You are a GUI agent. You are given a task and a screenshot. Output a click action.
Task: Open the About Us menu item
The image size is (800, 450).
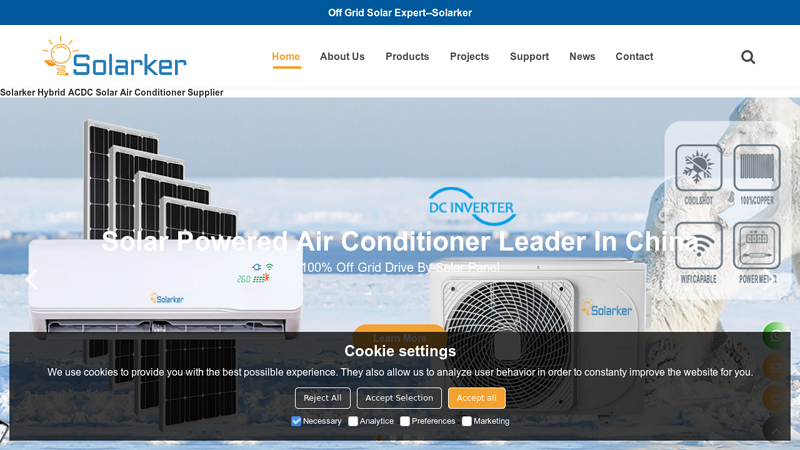coord(342,57)
